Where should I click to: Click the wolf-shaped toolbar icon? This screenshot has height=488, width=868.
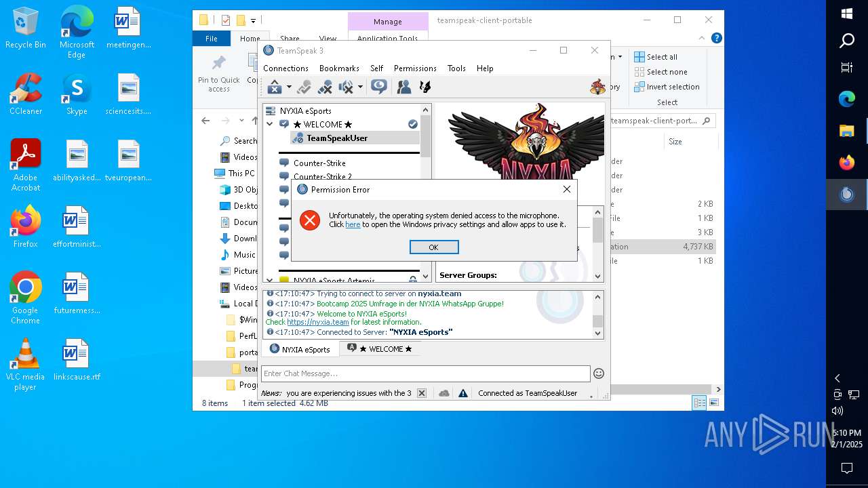point(425,87)
